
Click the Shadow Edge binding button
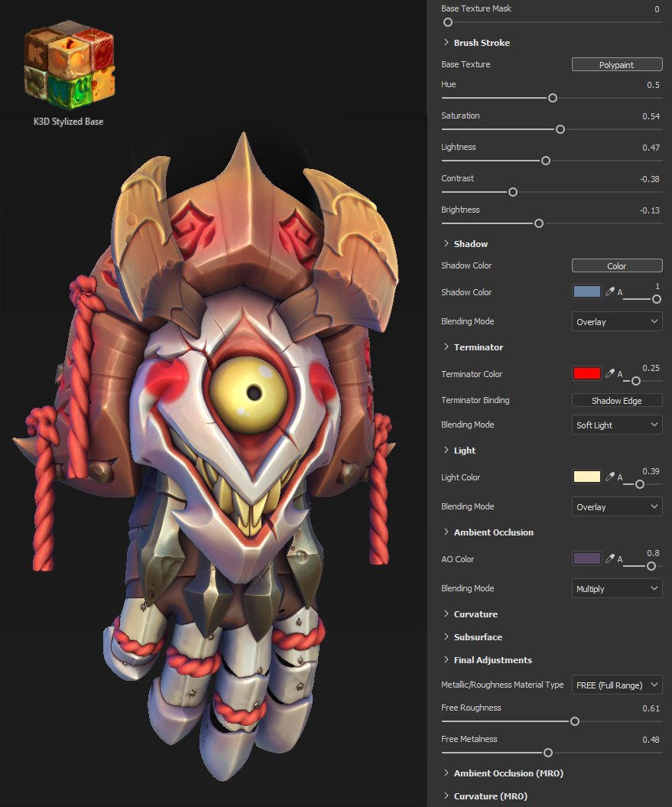tap(617, 400)
